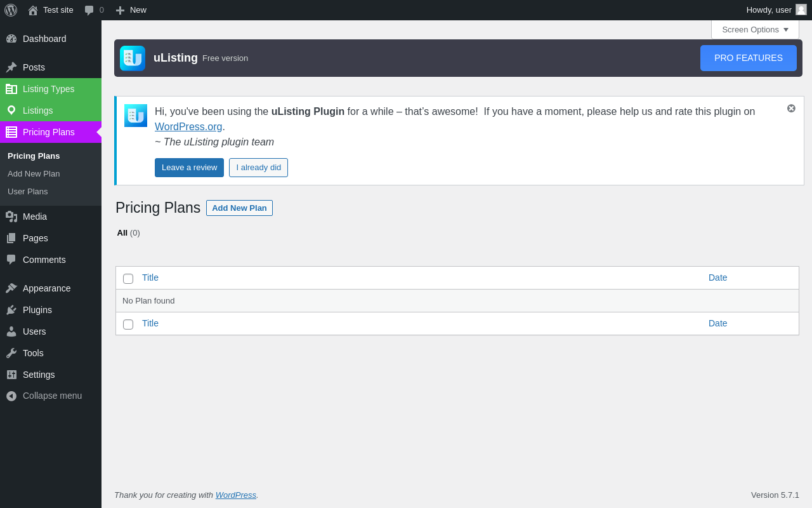Check the select-all box in table footer

[x=128, y=324]
